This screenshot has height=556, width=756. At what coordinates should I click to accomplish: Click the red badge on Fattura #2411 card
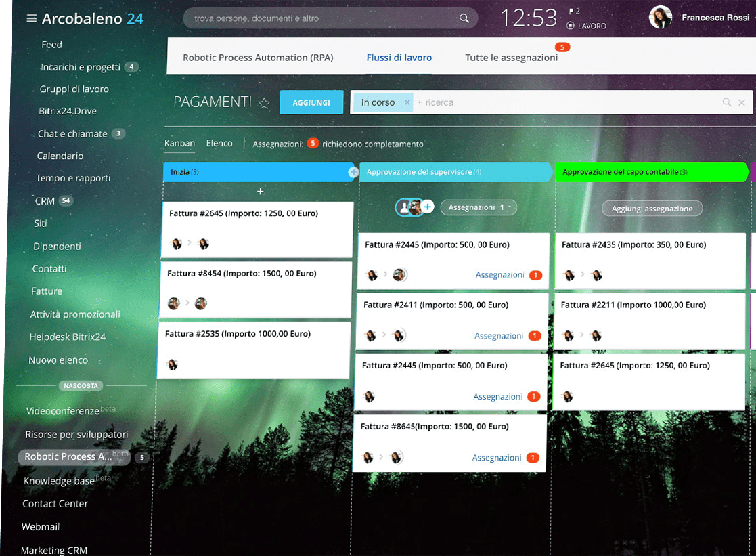[534, 336]
